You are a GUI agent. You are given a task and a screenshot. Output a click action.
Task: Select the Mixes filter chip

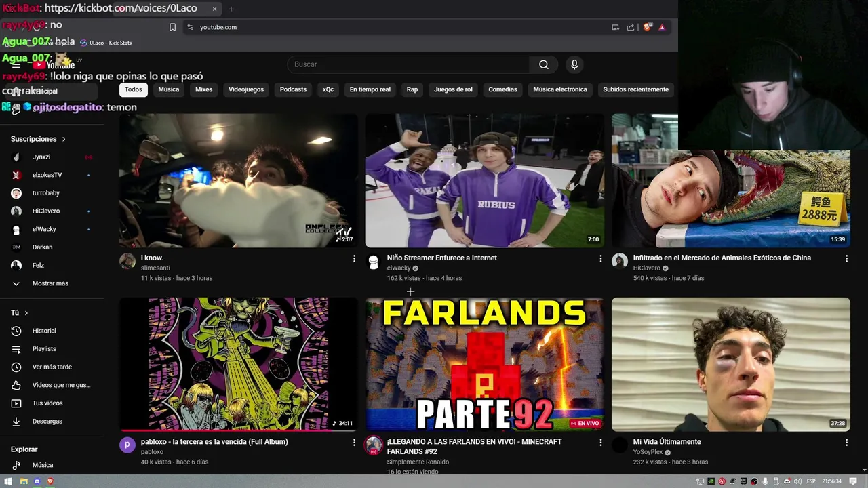coord(203,89)
